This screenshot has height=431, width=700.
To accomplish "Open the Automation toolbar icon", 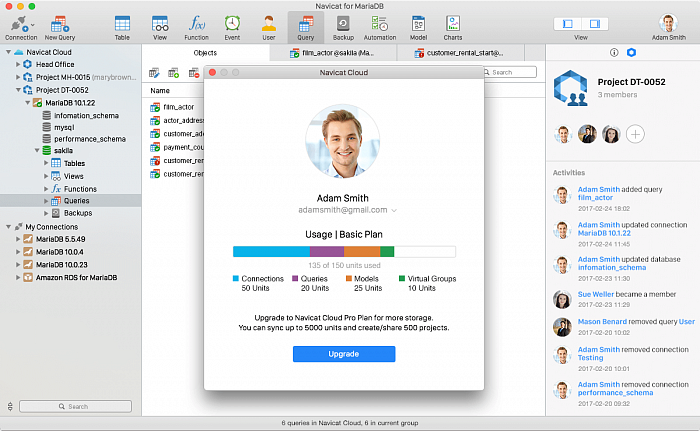I will [380, 24].
